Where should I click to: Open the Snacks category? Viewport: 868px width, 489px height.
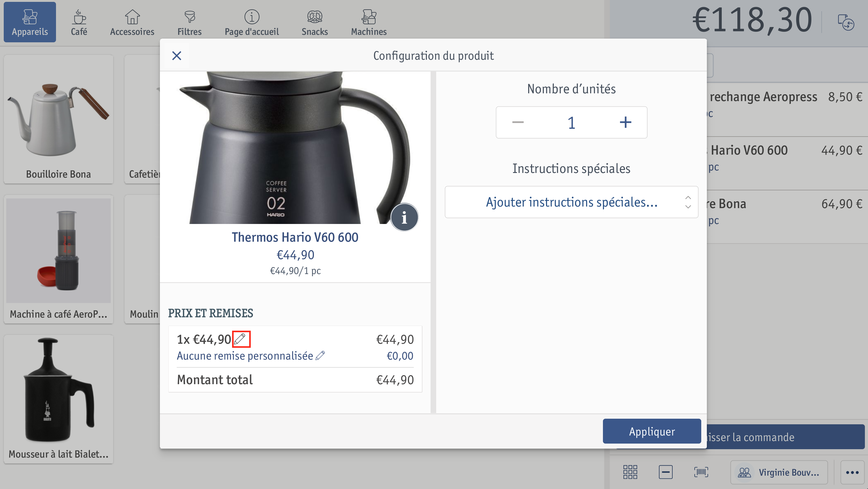tap(315, 22)
